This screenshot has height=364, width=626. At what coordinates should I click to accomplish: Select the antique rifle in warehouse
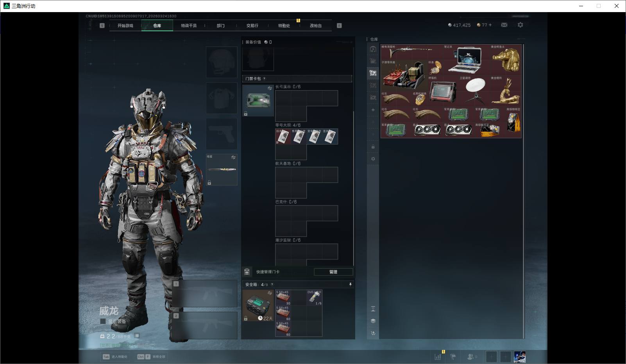[412, 52]
